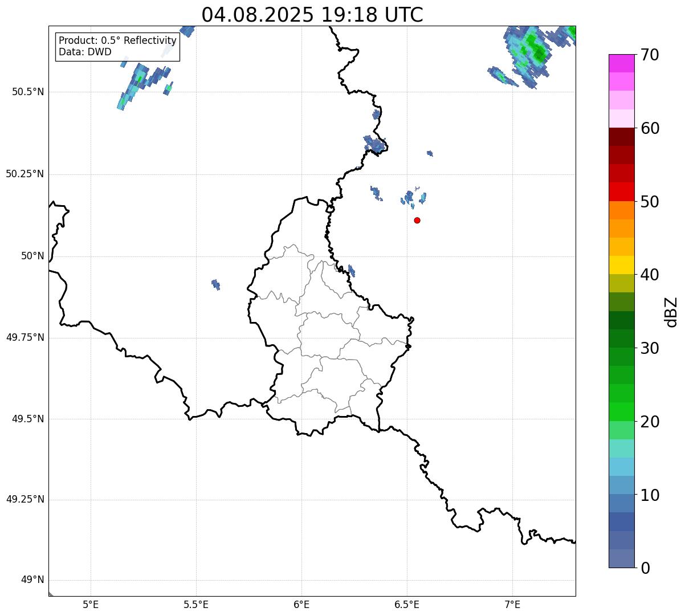This screenshot has width=685, height=616.
Task: Click the magenta top colorbar swatch
Action: tap(621, 63)
